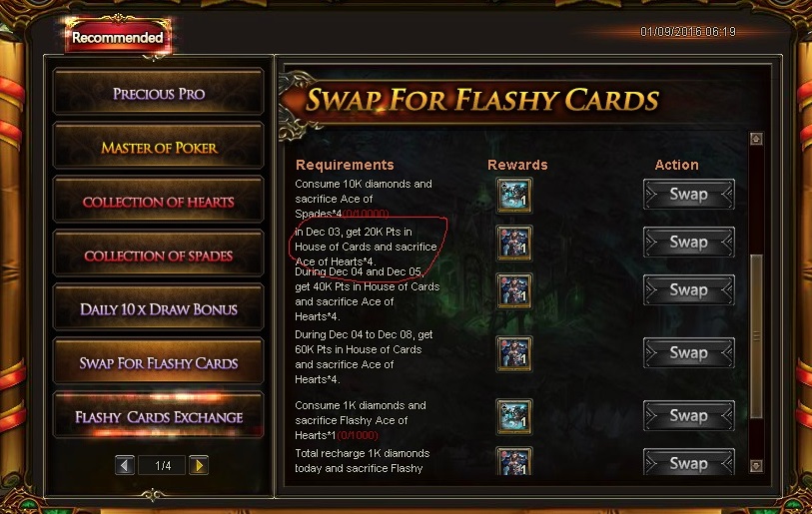Screen dimensions: 812x514
Task: Click scrollbar down arrow in rewards list
Action: (x=756, y=466)
